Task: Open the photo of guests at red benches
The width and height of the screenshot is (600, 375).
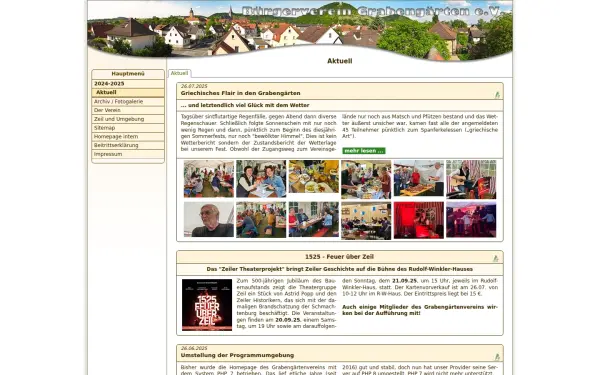Action: pyautogui.click(x=314, y=219)
